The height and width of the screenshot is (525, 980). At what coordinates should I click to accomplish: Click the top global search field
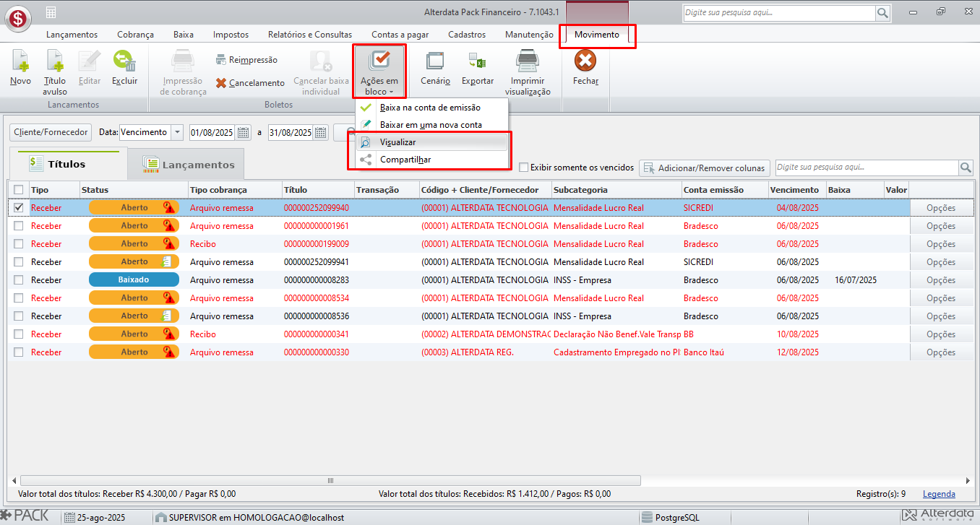[778, 13]
